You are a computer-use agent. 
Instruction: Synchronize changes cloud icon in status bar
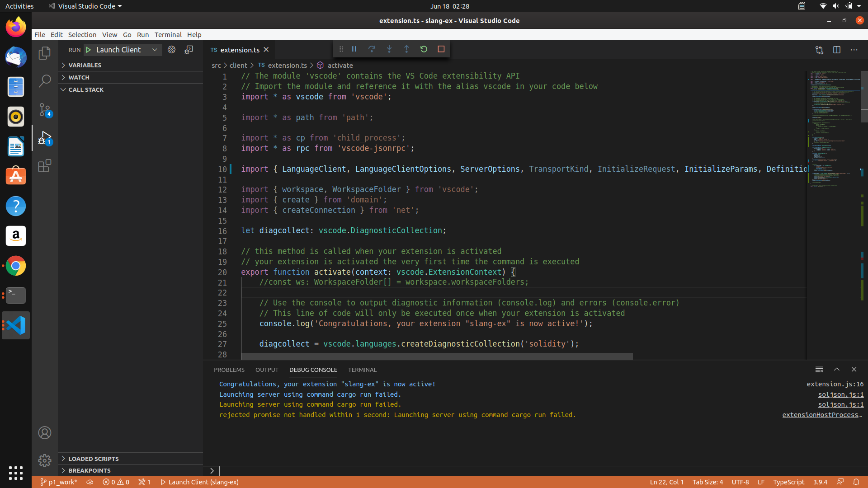click(90, 482)
